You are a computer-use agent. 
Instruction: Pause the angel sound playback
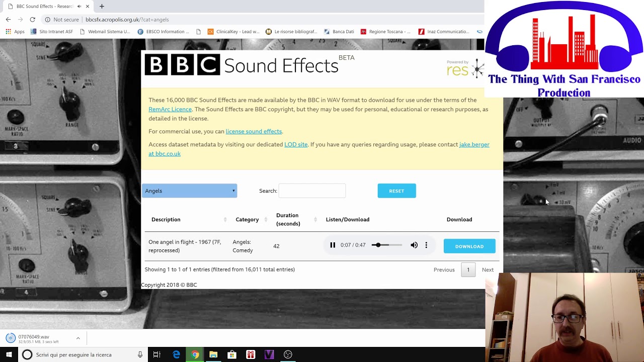pyautogui.click(x=333, y=245)
